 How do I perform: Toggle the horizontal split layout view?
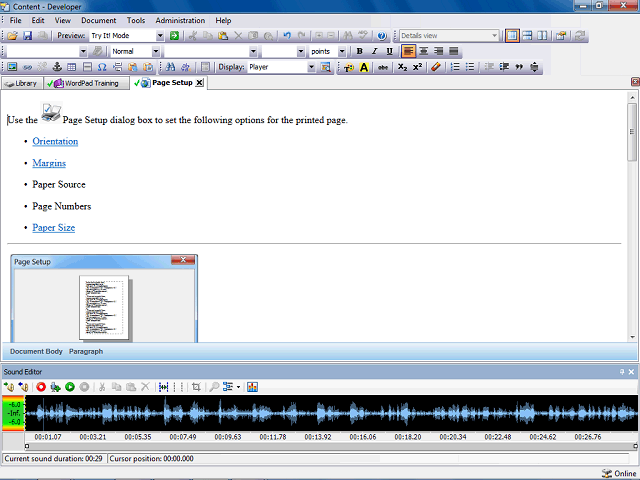coord(527,36)
